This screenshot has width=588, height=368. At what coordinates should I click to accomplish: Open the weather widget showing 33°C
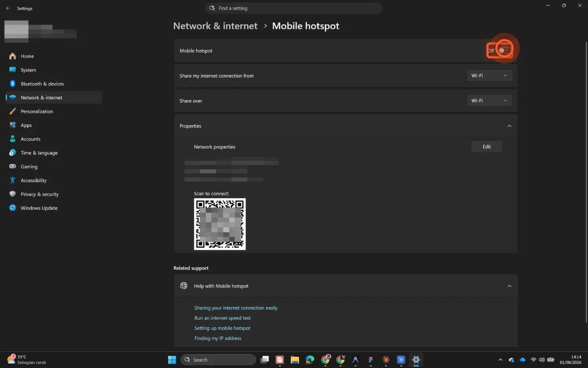pos(27,360)
